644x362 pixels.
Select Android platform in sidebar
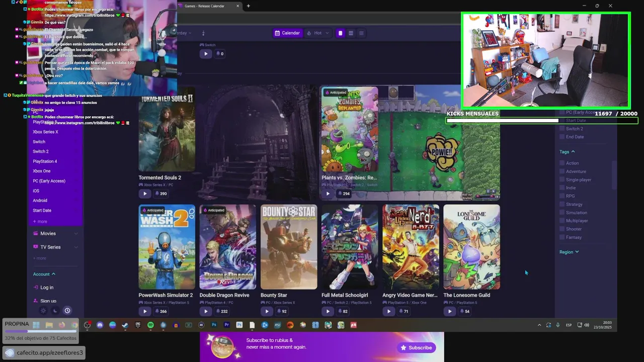tap(40, 201)
